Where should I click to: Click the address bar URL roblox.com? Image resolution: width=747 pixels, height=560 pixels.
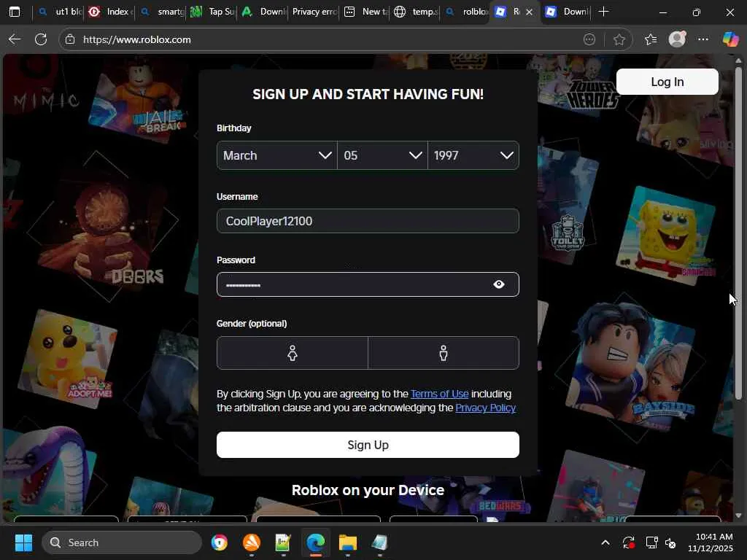(137, 39)
